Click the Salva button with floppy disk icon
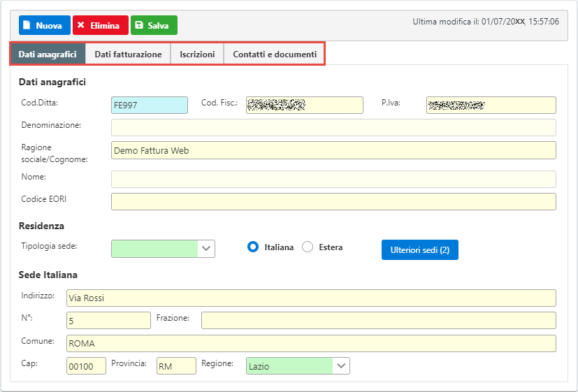This screenshot has height=392, width=578. [x=154, y=25]
